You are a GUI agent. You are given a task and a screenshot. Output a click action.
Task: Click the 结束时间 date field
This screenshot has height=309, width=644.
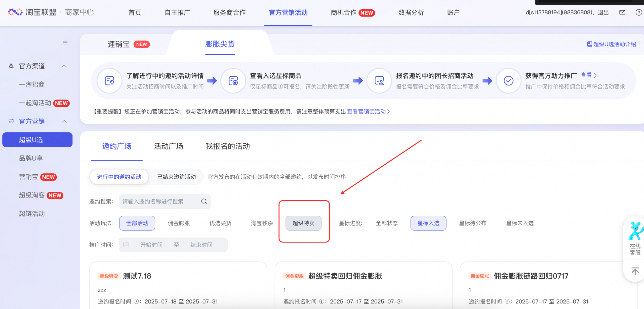click(x=201, y=245)
